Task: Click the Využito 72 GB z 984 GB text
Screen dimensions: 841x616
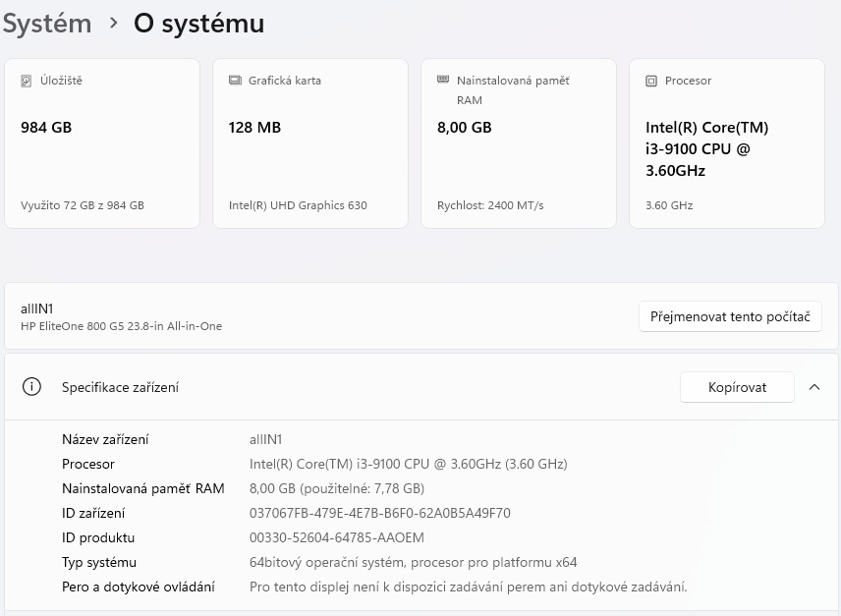Action: pos(83,205)
